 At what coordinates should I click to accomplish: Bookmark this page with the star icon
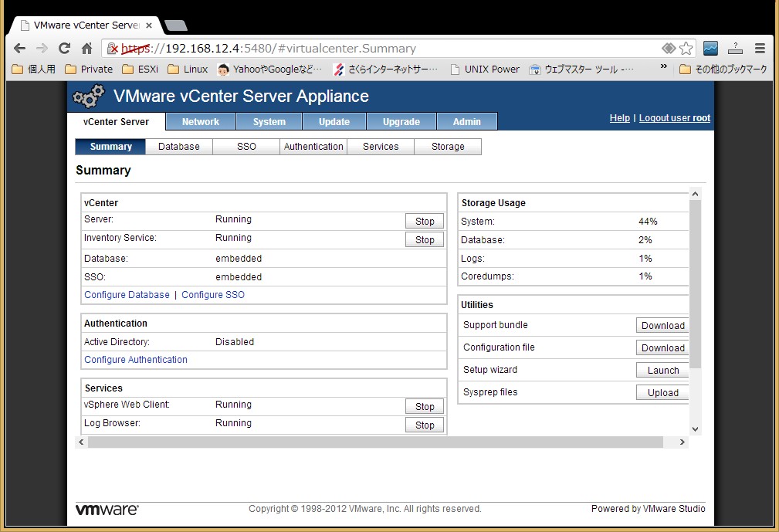tap(686, 48)
